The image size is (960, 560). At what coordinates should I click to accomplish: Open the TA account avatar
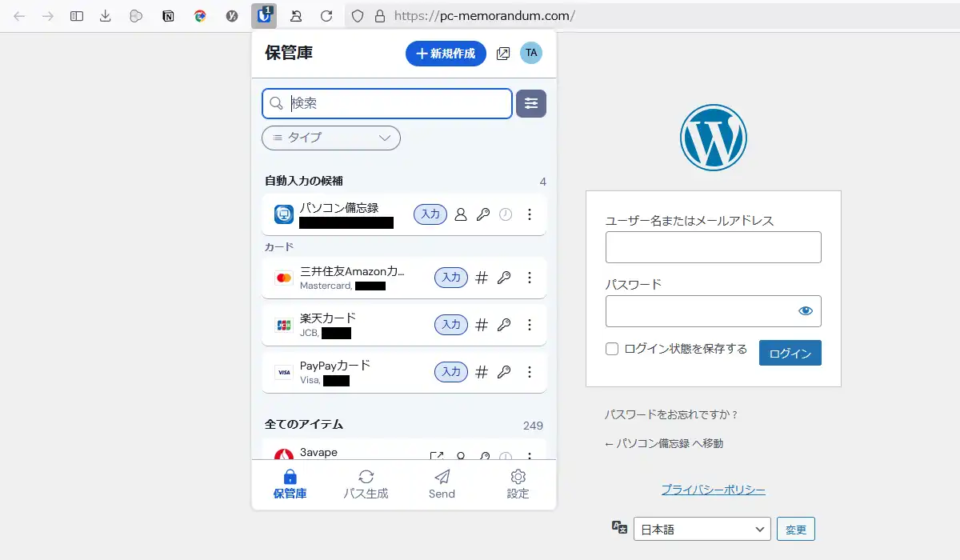pyautogui.click(x=531, y=53)
